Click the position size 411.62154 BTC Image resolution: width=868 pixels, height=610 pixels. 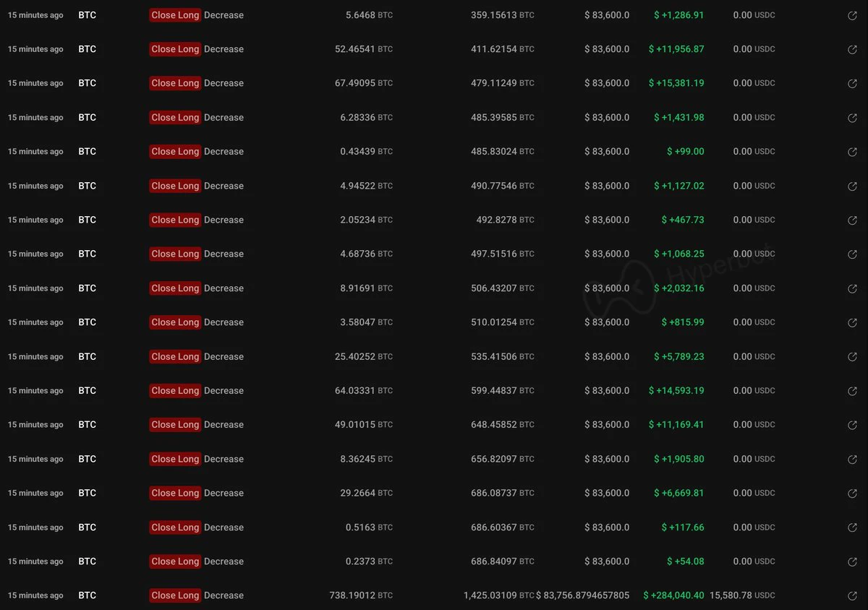[503, 49]
